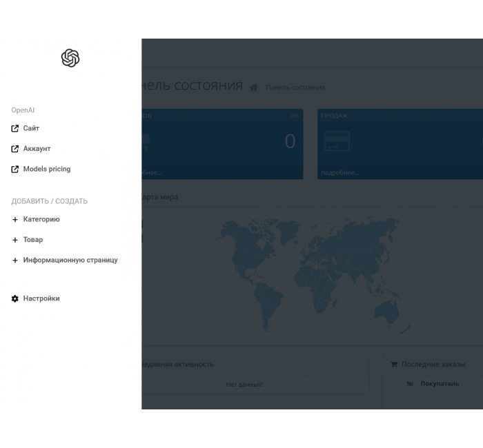Click the ПРОДАЖ tile title
The image size is (483, 448).
click(334, 116)
